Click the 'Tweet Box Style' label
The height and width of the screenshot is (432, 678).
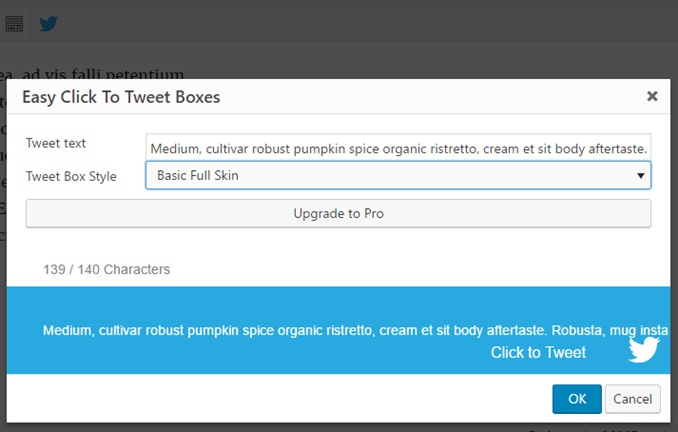(71, 176)
